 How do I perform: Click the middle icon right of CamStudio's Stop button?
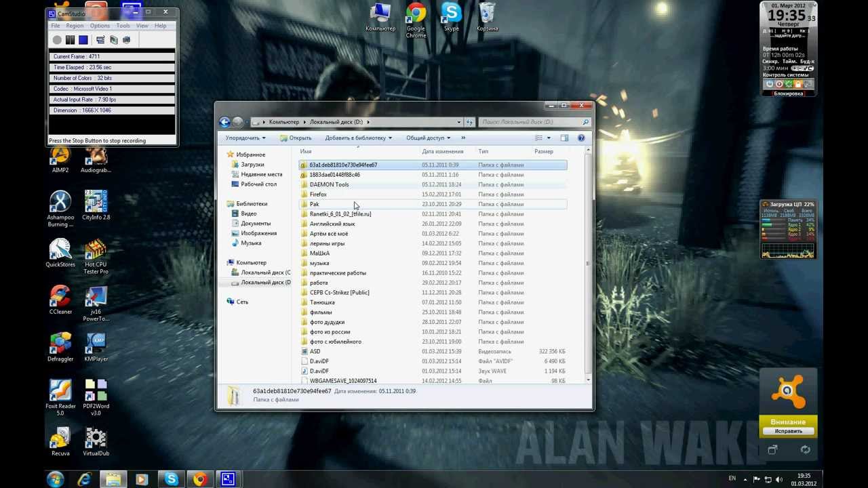point(113,40)
